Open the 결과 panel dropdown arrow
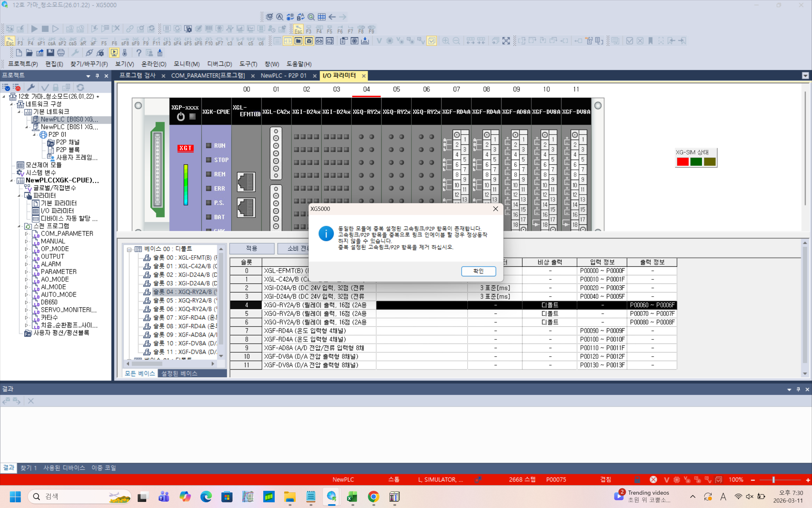Image resolution: width=812 pixels, height=508 pixels. click(789, 389)
